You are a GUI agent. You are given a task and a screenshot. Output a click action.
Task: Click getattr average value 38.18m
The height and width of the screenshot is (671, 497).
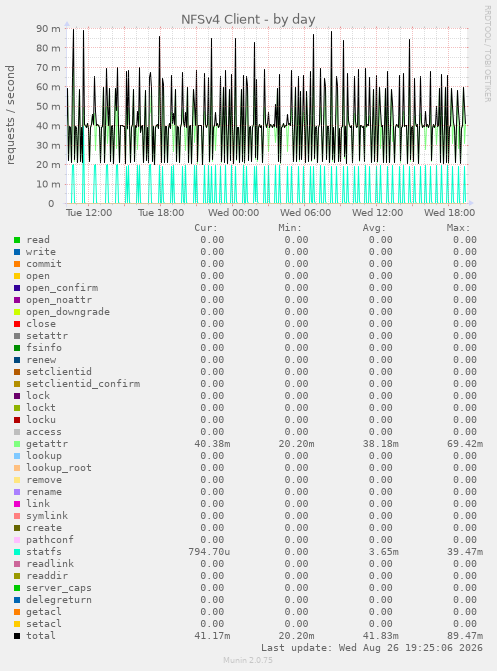coord(381,444)
